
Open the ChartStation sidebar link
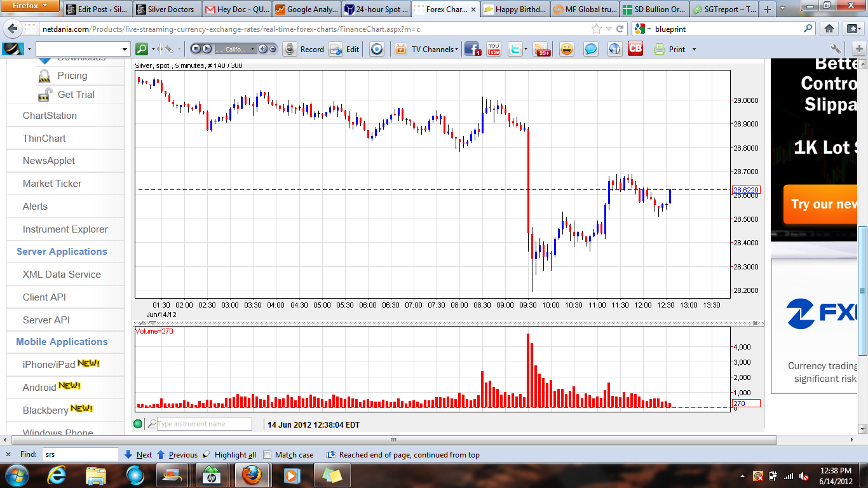[50, 116]
